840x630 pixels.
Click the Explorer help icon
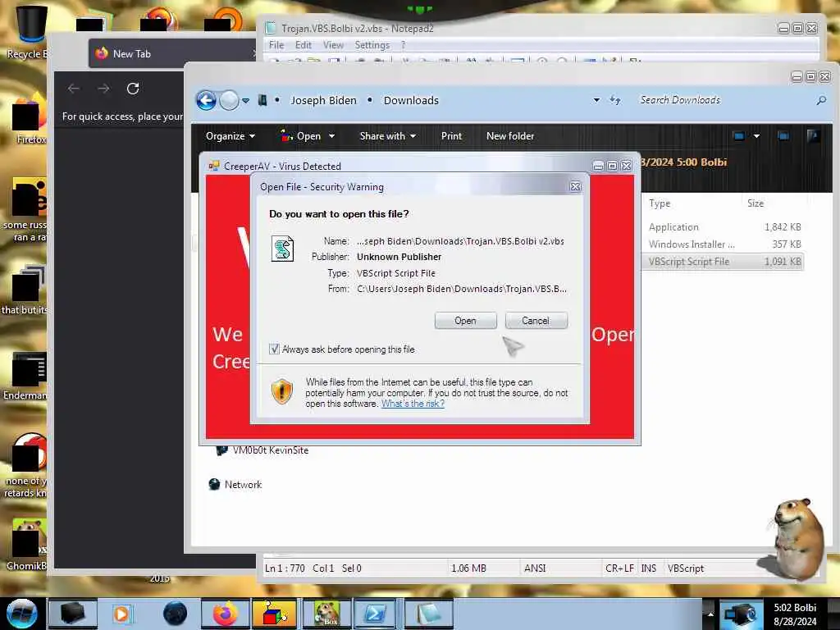click(813, 136)
